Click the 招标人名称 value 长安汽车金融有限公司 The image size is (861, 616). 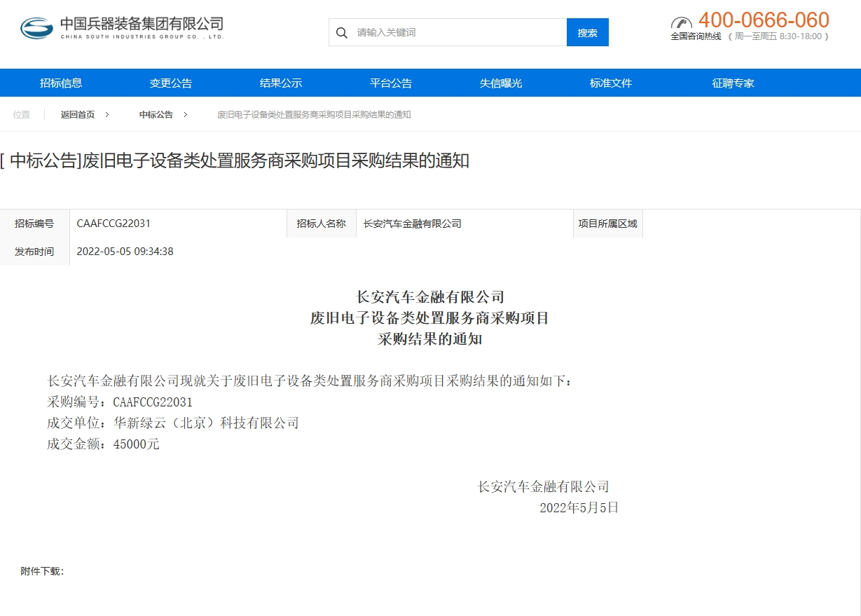pyautogui.click(x=413, y=224)
